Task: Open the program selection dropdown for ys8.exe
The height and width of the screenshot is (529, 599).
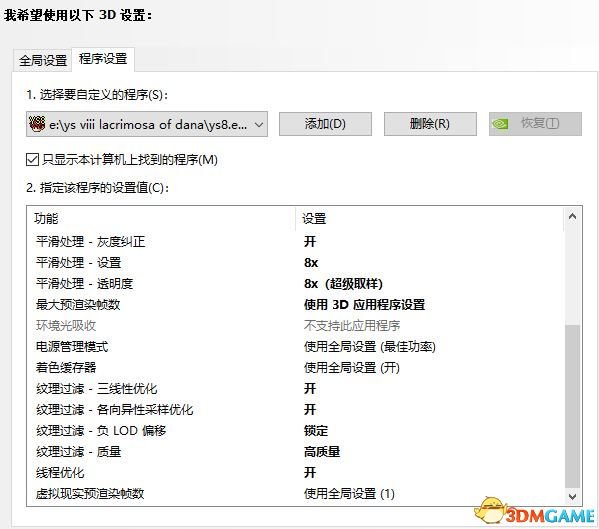Action: [x=147, y=124]
